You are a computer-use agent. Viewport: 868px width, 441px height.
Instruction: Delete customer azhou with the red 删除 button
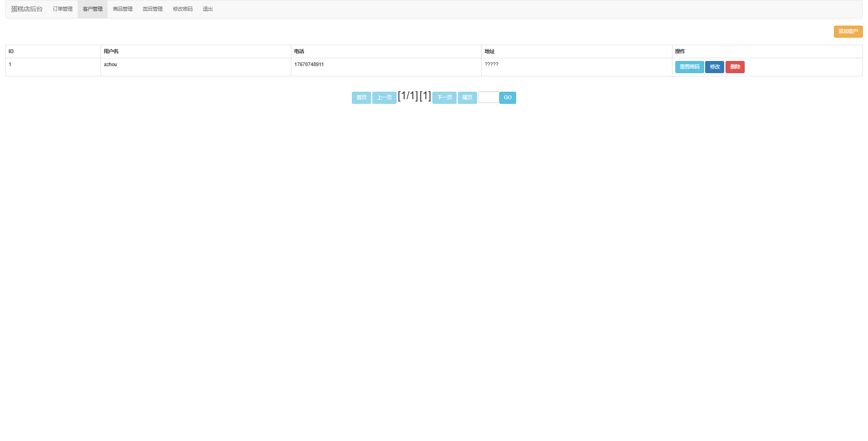735,67
